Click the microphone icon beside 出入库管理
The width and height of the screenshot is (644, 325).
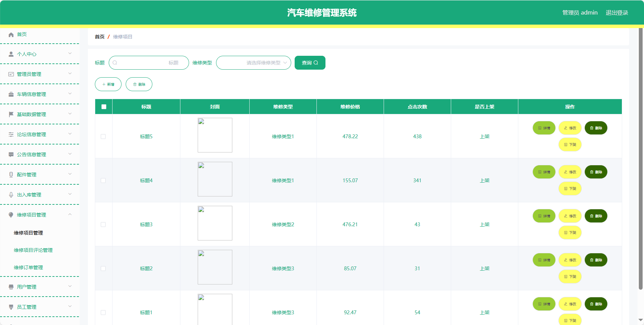pos(11,195)
